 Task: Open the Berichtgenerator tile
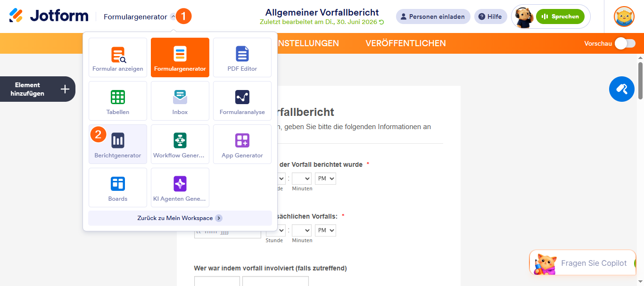(x=118, y=144)
